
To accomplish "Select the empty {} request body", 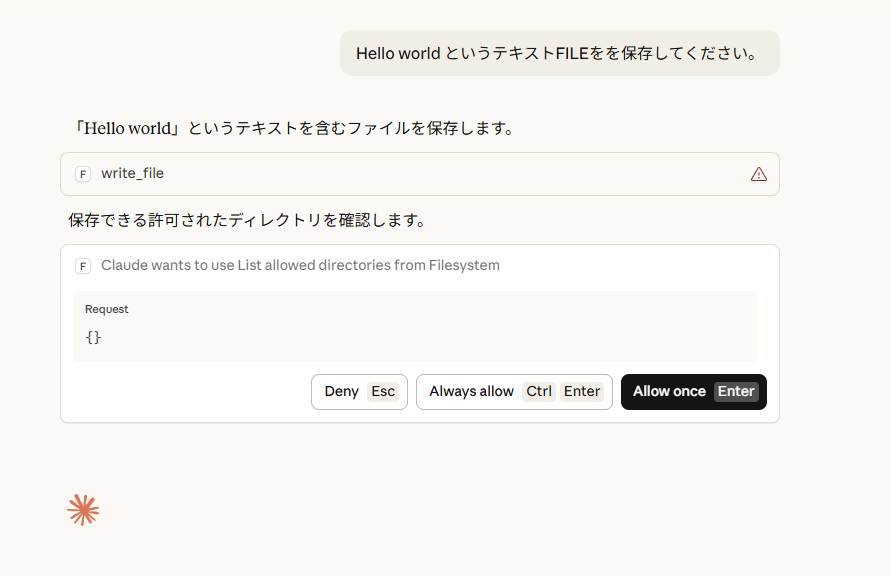I will [x=93, y=337].
